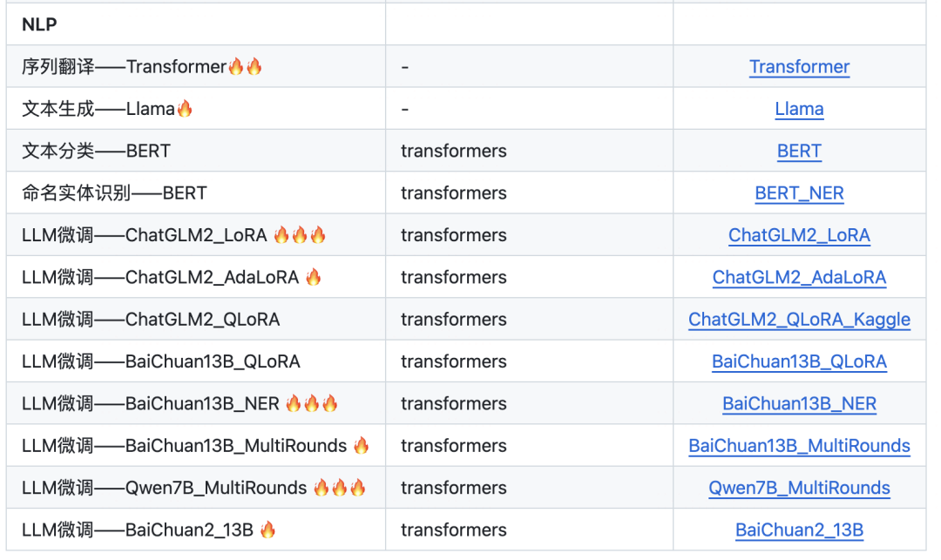Open the Transformer link
The width and height of the screenshot is (941, 560).
(799, 67)
